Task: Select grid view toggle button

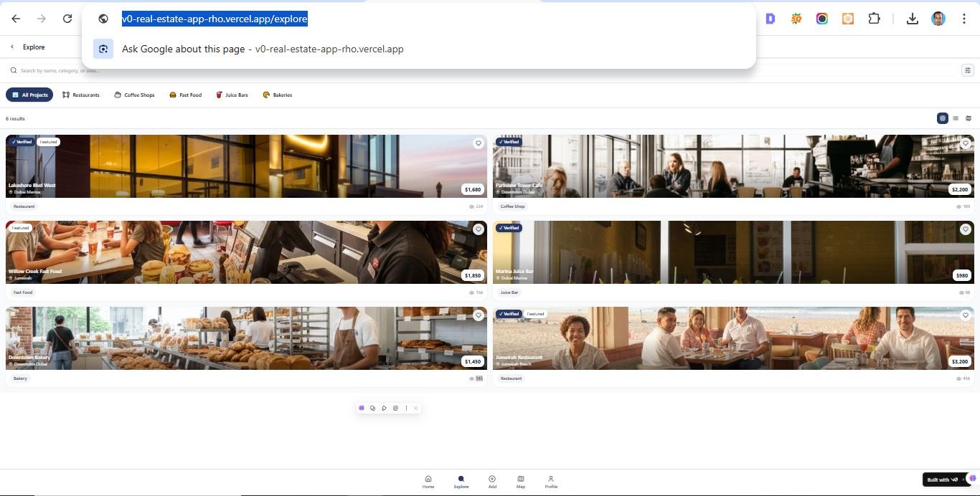Action: pyautogui.click(x=943, y=118)
